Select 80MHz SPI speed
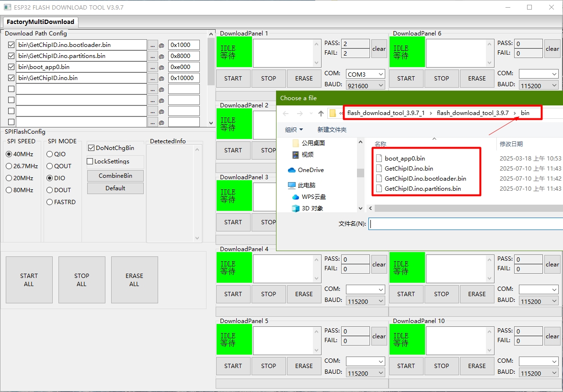Image resolution: width=563 pixels, height=392 pixels. pyautogui.click(x=9, y=190)
